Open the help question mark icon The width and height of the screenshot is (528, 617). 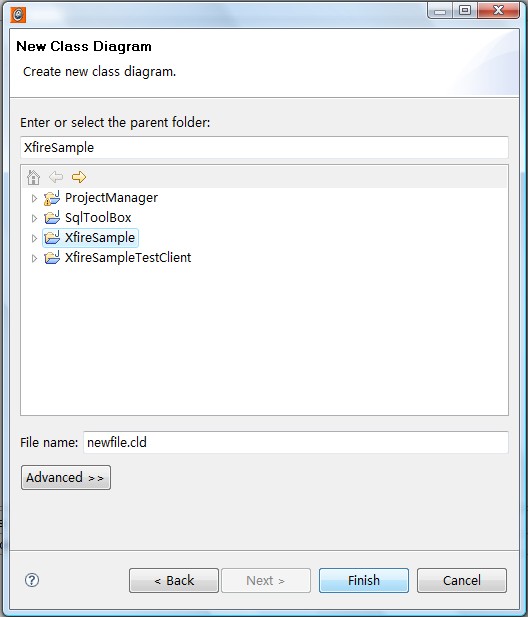32,580
